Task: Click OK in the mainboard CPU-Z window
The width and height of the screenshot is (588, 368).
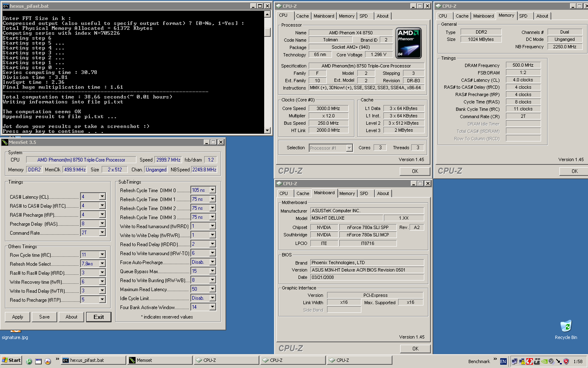Action: [x=415, y=349]
